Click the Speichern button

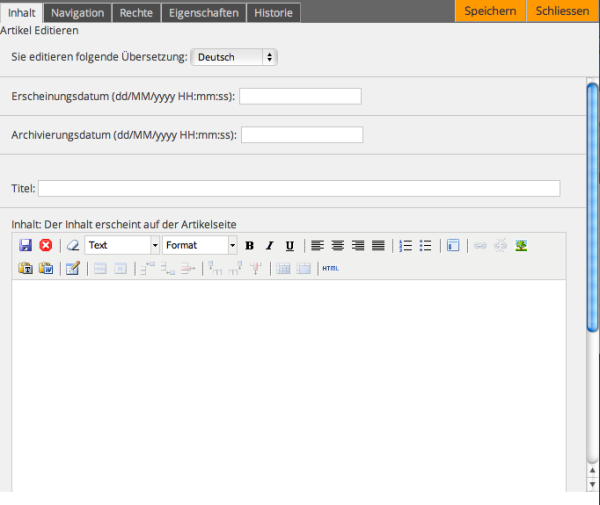(490, 11)
